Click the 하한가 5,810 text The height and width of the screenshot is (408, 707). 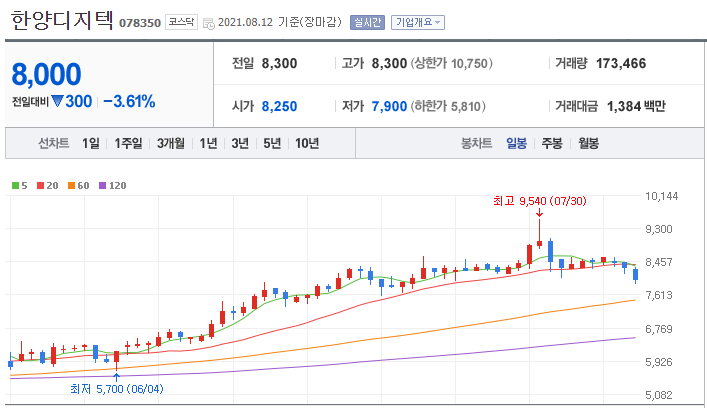(x=448, y=106)
